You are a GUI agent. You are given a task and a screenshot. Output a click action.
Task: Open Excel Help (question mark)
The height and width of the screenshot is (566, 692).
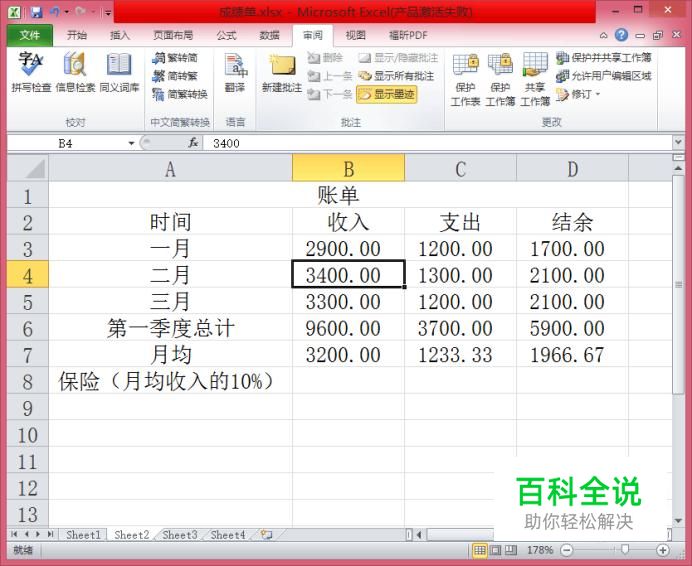pos(621,35)
